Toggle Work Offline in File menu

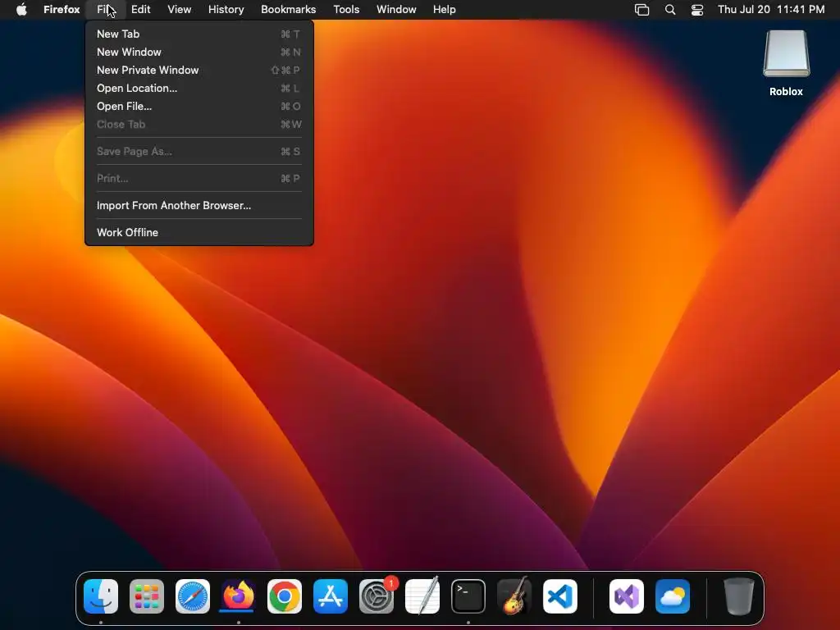pos(199,232)
